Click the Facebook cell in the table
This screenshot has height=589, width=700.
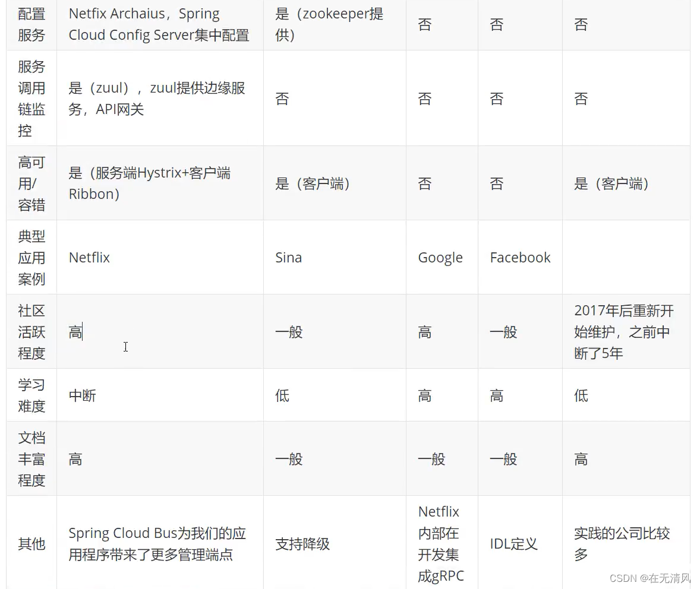coord(520,257)
